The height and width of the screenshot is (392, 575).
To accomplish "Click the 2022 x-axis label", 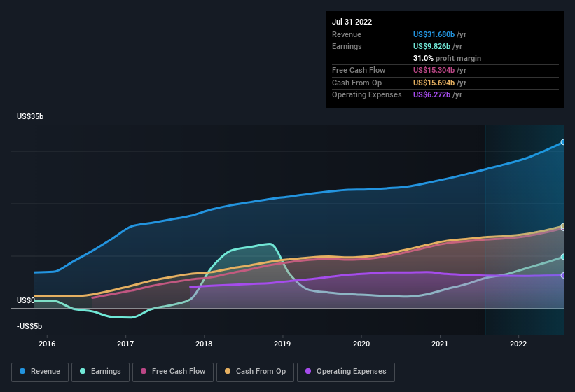I will (x=518, y=344).
